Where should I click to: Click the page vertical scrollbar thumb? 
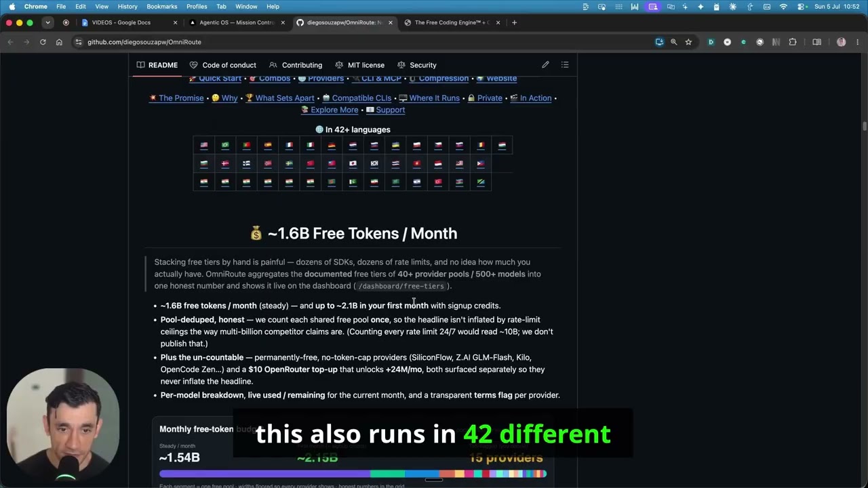865,127
